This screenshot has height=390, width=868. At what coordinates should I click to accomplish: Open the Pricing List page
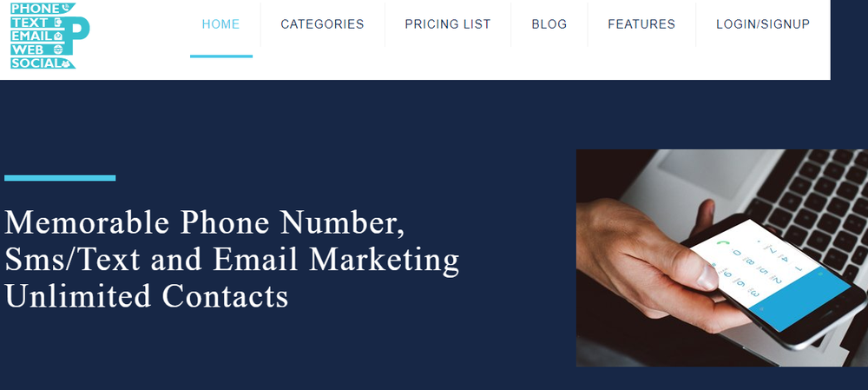coord(447,24)
